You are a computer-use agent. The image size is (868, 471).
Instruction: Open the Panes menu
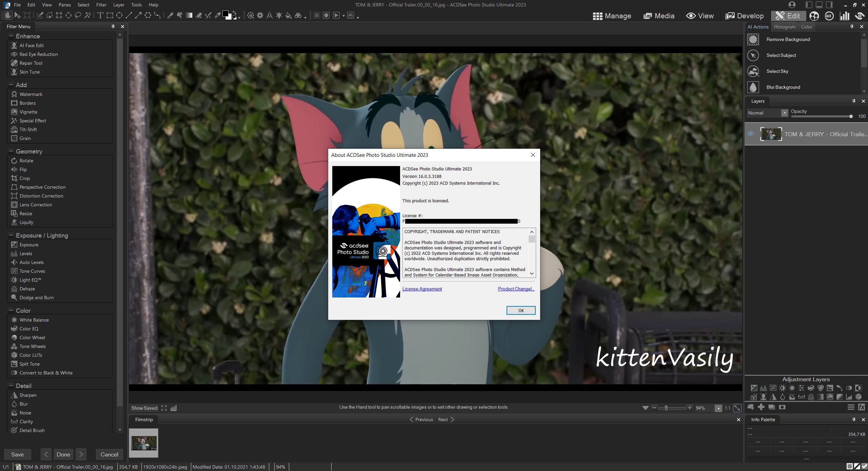(64, 5)
